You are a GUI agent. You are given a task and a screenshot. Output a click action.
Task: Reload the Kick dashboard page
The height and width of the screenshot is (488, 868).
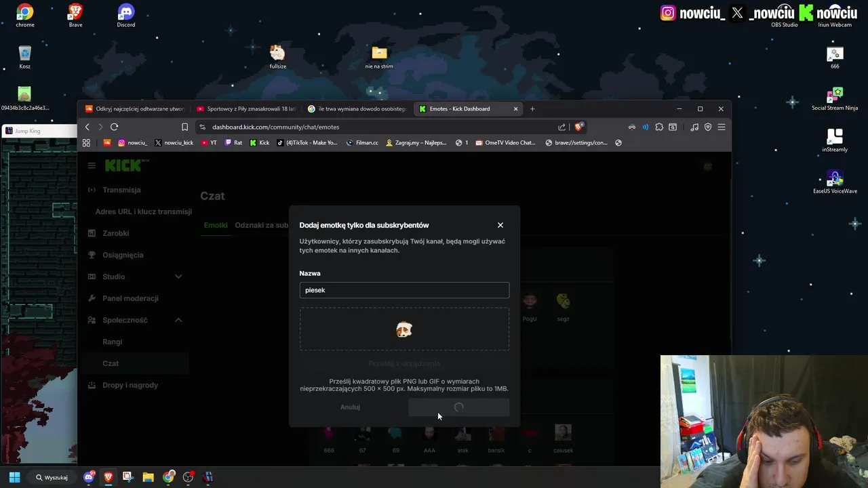click(114, 127)
